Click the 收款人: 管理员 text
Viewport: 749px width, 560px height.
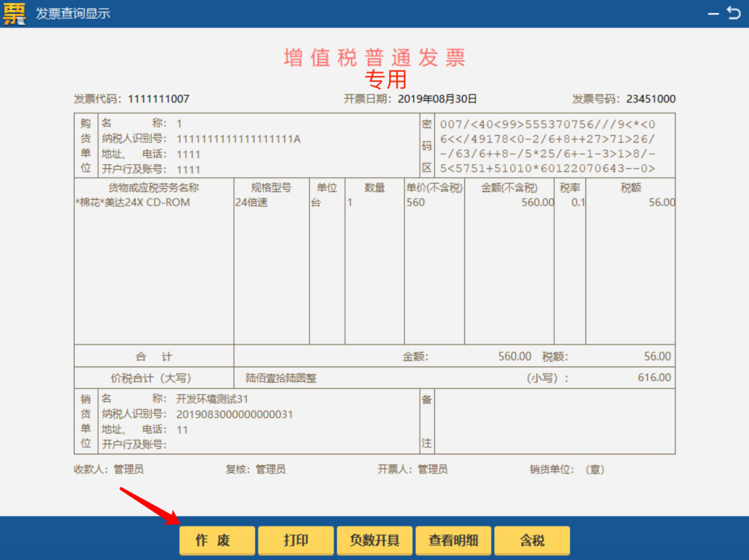pos(108,469)
